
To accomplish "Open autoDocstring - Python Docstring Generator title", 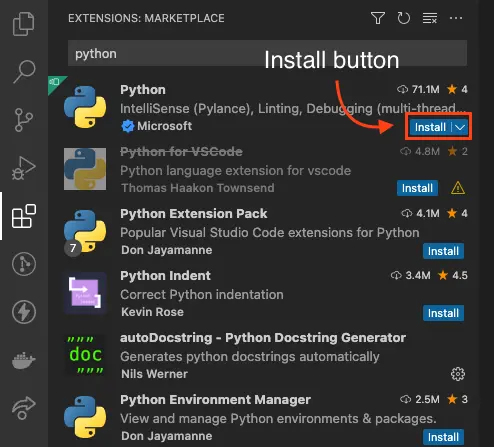I will point(263,338).
